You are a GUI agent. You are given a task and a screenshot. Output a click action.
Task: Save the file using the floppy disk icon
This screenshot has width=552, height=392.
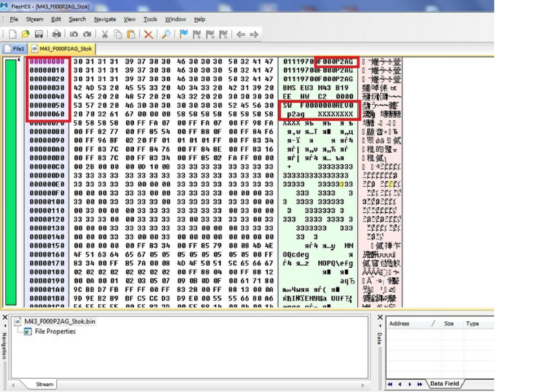tap(39, 34)
